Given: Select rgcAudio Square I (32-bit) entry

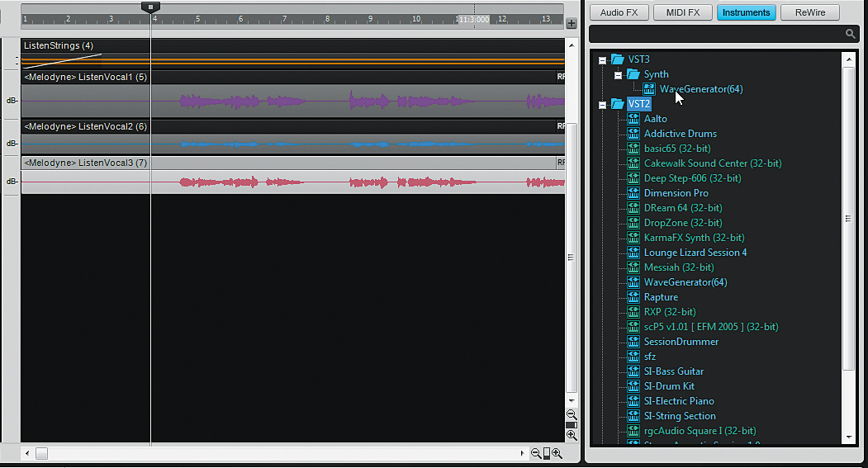Looking at the screenshot, I should [x=700, y=431].
